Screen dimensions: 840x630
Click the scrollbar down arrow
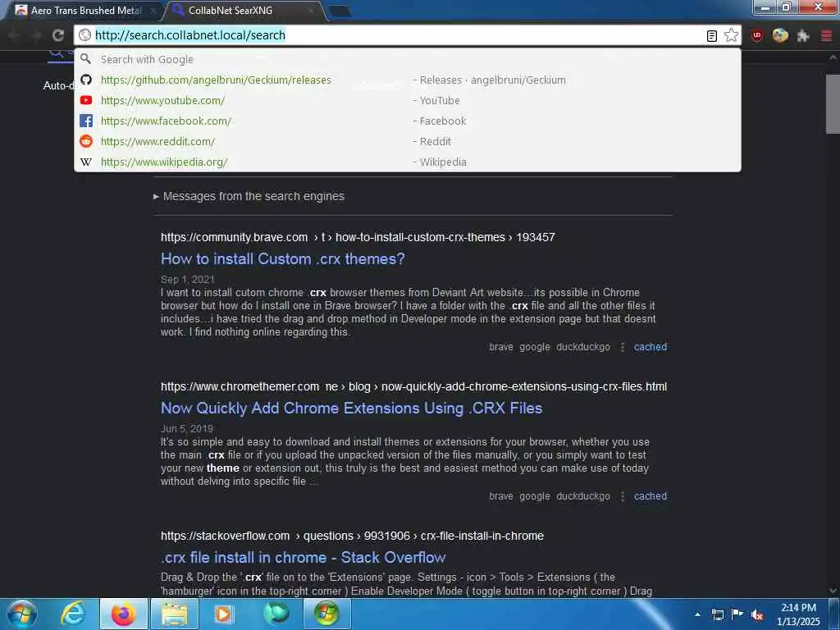point(833,591)
